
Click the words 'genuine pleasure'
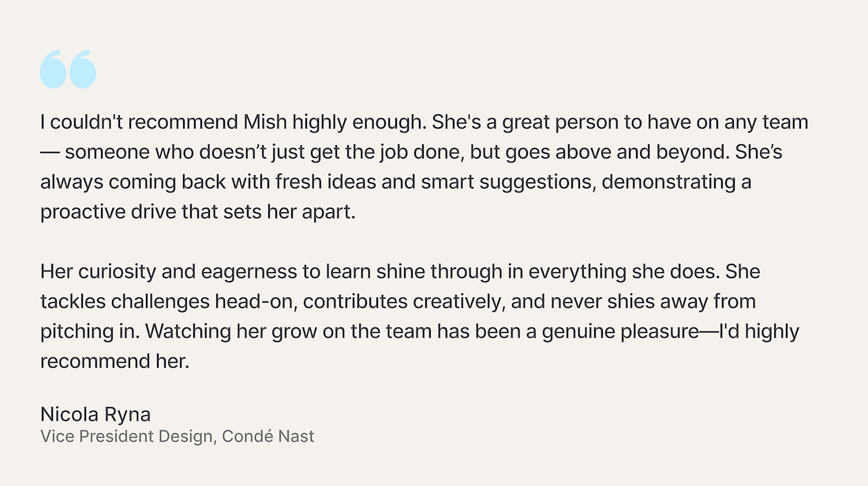point(620,331)
